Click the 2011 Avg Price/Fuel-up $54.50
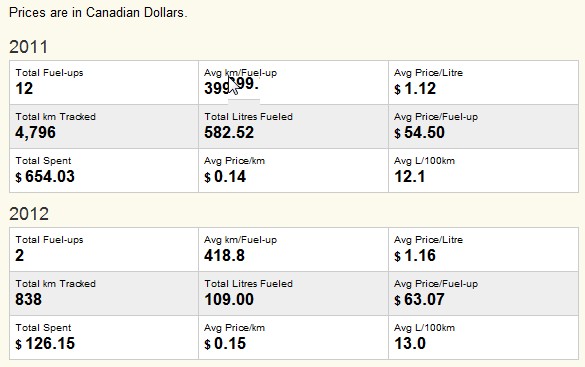 419,132
